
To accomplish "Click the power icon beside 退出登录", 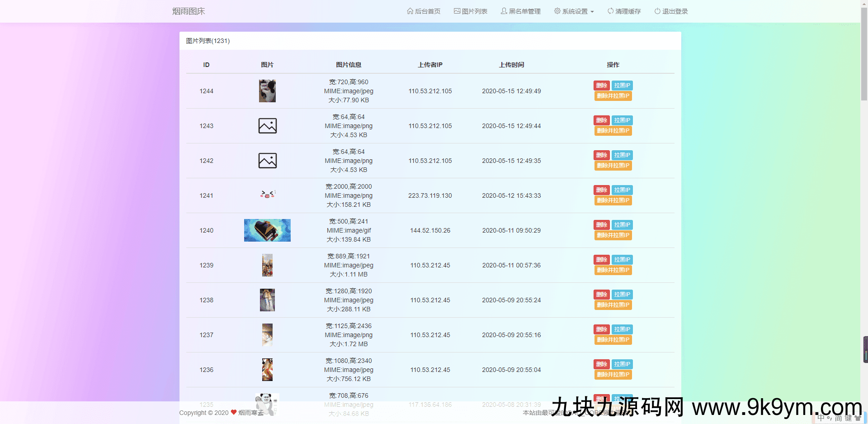I will click(657, 11).
